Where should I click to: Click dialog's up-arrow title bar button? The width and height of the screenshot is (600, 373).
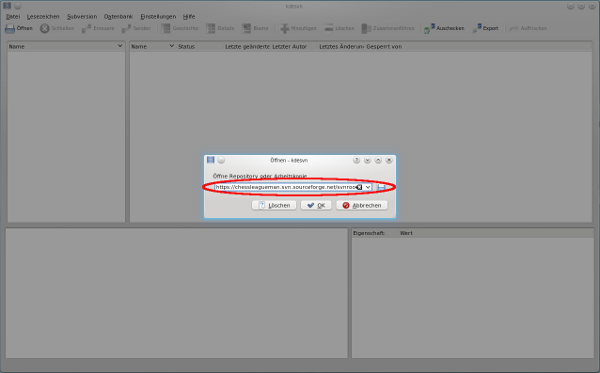point(378,160)
